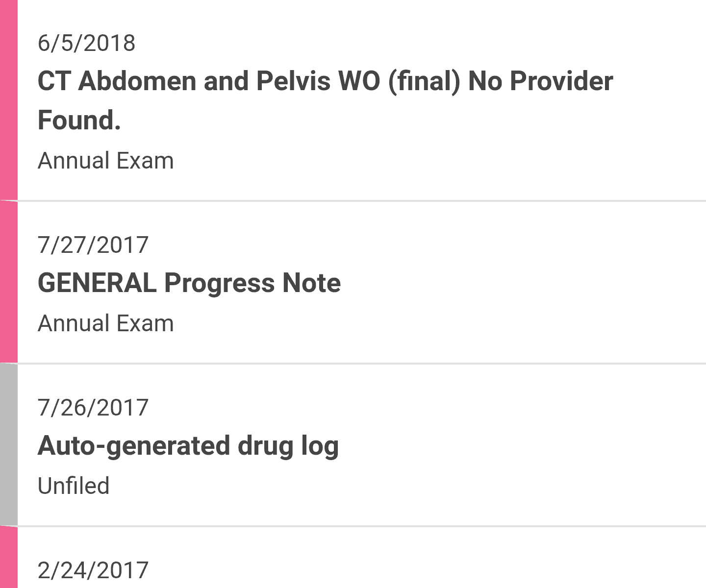Select Annual Exam under the CT Abdomen record
Viewport: 706px width, 588px height.
click(105, 161)
